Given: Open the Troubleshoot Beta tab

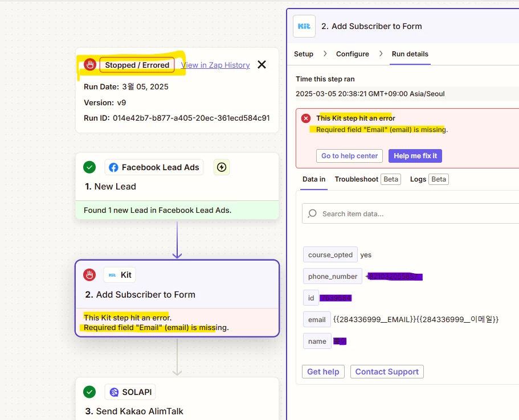Looking at the screenshot, I should pyautogui.click(x=367, y=179).
